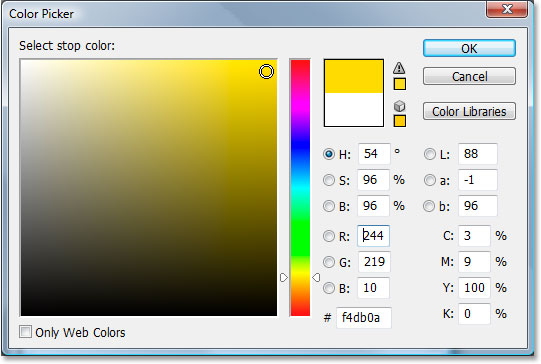Screen dimensions: 541x364
Task: Click the magenta area of hue slider
Action: (x=300, y=104)
